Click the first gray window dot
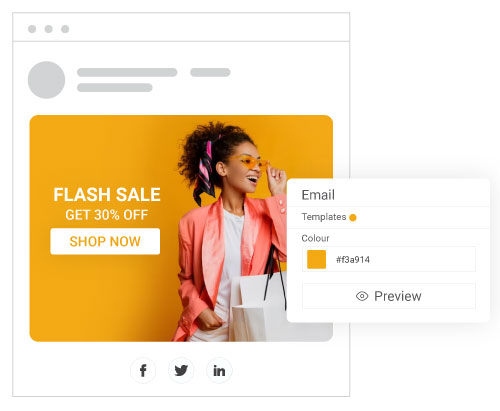 (32, 29)
